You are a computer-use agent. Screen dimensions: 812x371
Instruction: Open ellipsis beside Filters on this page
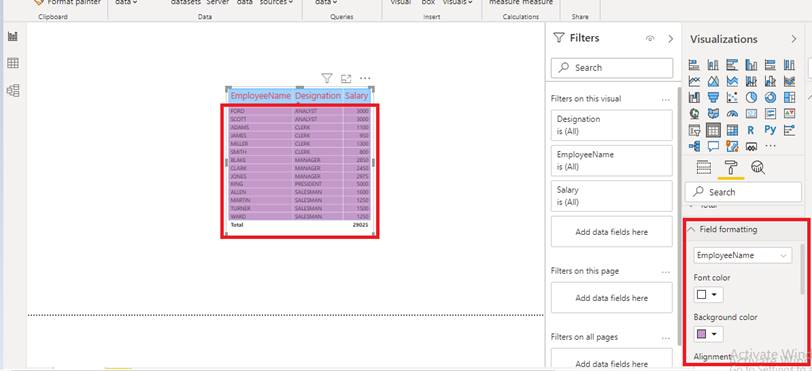[x=666, y=272]
